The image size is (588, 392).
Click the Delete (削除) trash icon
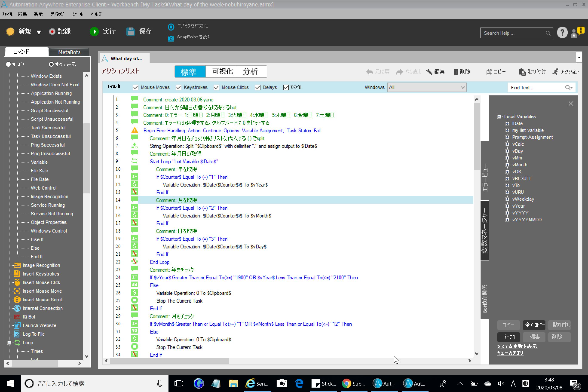pyautogui.click(x=456, y=72)
